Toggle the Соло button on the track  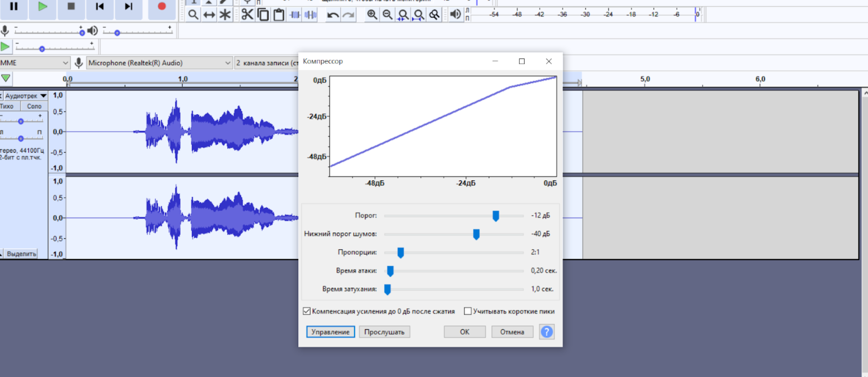tap(34, 106)
